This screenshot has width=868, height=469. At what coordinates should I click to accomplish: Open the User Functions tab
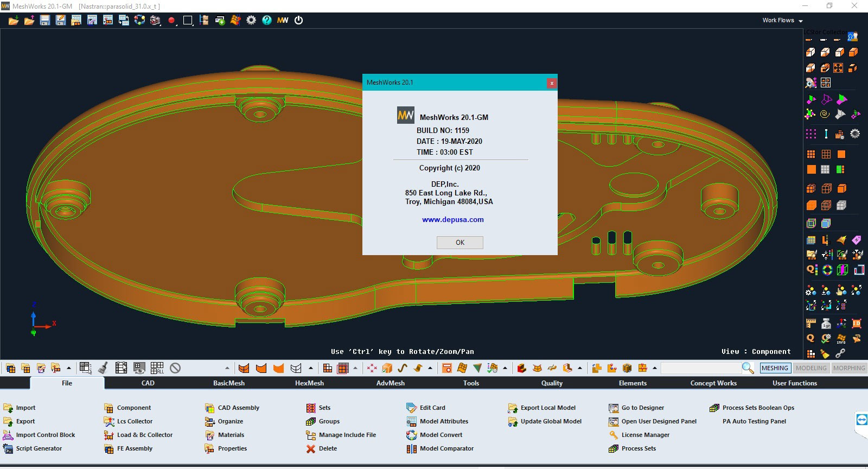pos(794,383)
